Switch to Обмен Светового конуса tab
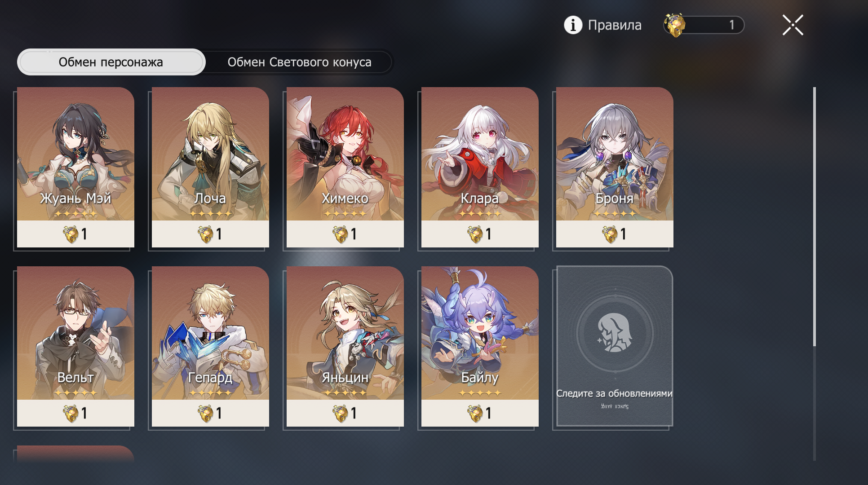The image size is (868, 485). 299,62
